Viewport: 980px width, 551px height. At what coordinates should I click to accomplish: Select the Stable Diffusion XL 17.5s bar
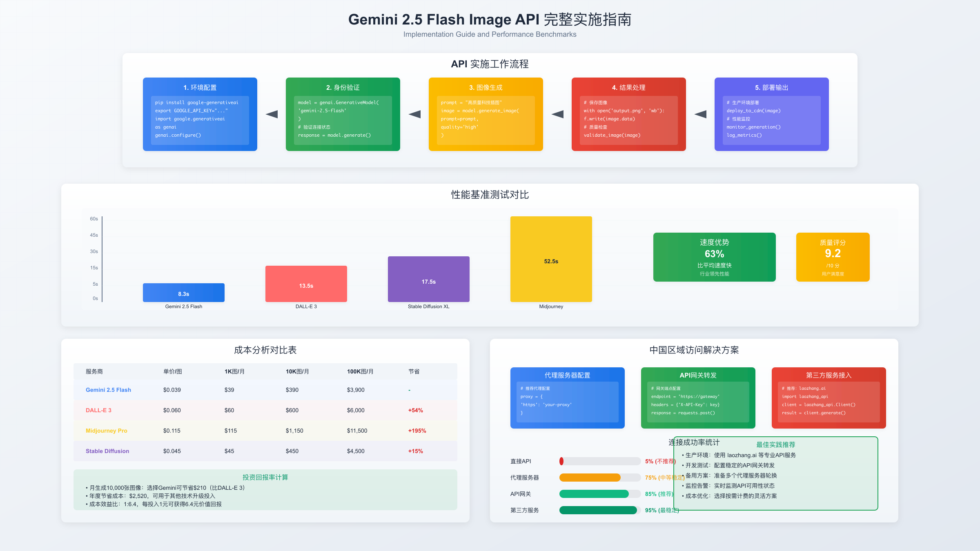tap(429, 279)
